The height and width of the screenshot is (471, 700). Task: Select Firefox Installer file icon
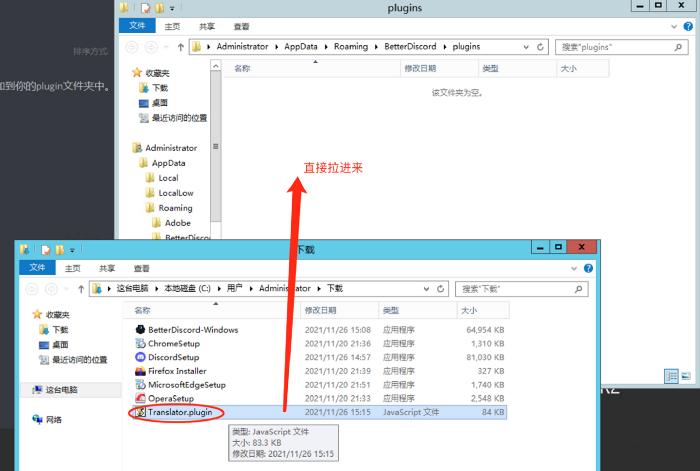(x=140, y=371)
